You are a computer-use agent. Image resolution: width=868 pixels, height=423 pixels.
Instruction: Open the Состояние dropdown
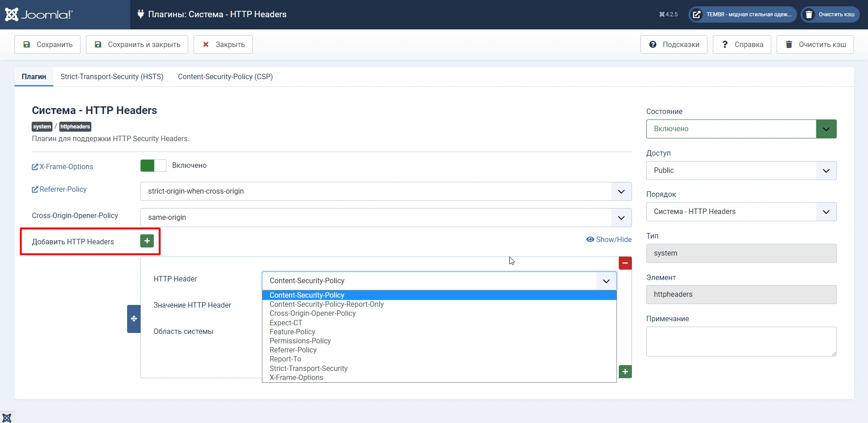click(x=741, y=129)
